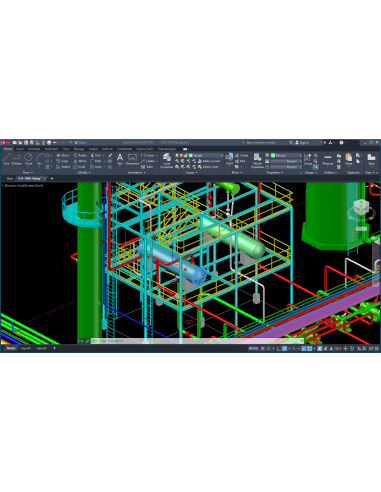Viewport: 381px width, 492px height.
Task: Click the Scale tool
Action: tap(79, 167)
